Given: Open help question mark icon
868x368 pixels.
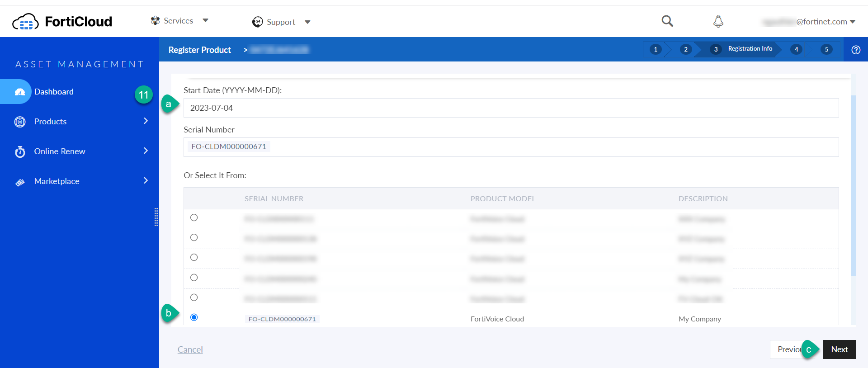Looking at the screenshot, I should 856,50.
